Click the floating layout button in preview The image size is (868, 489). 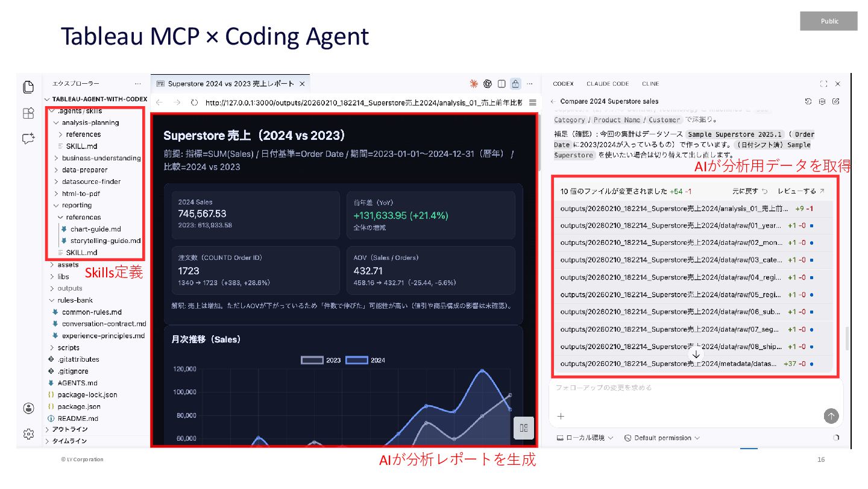point(523,428)
